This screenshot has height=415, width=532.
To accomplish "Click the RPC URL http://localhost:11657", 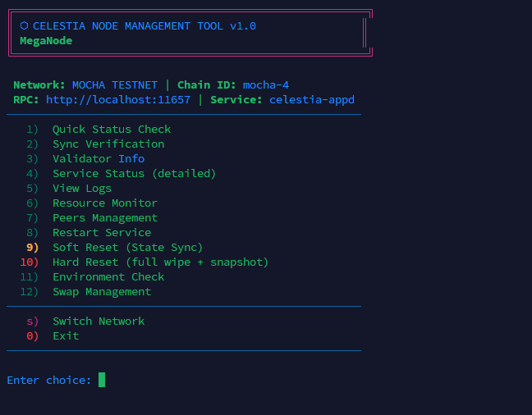I will click(118, 100).
